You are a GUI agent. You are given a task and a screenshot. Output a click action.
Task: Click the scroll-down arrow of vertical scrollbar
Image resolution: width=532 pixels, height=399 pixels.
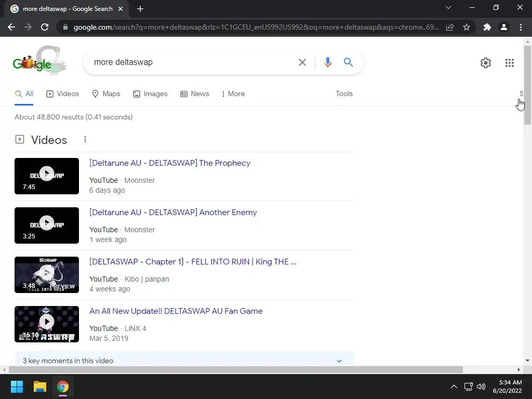coord(527,361)
